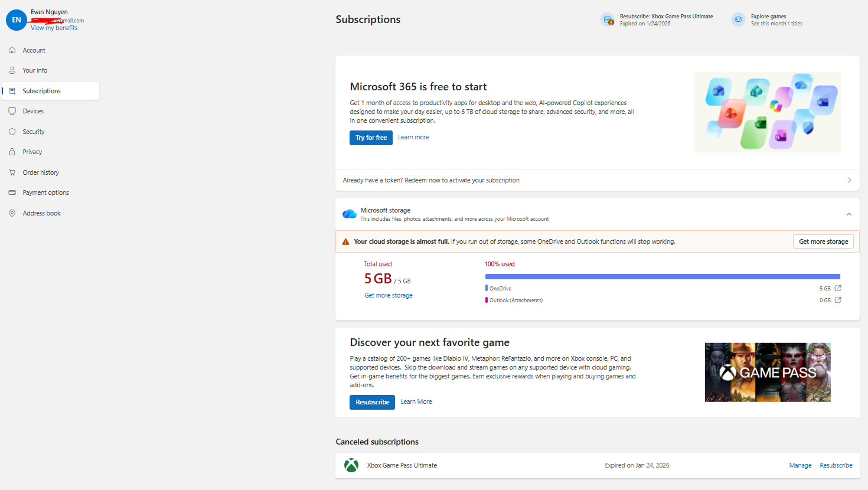
Task: Click the redeem token subscription row
Action: (x=598, y=180)
